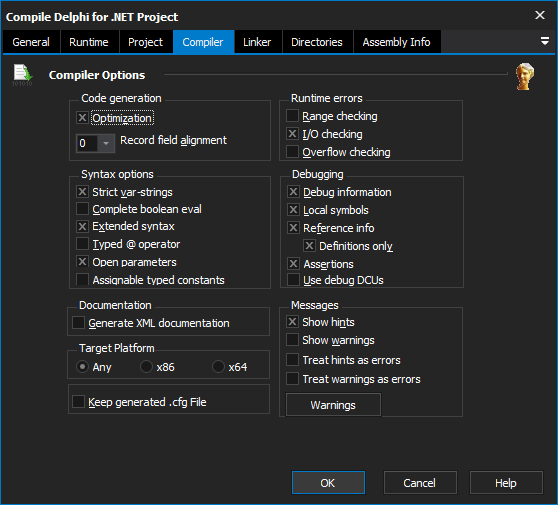Close the Compile Delphi dialog
This screenshot has height=505, width=558.
click(540, 15)
